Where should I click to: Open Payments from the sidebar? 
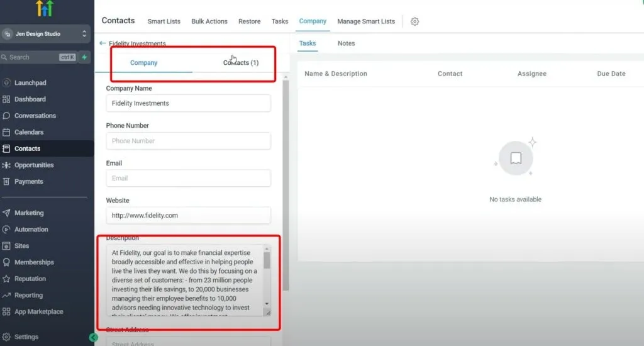click(x=29, y=181)
